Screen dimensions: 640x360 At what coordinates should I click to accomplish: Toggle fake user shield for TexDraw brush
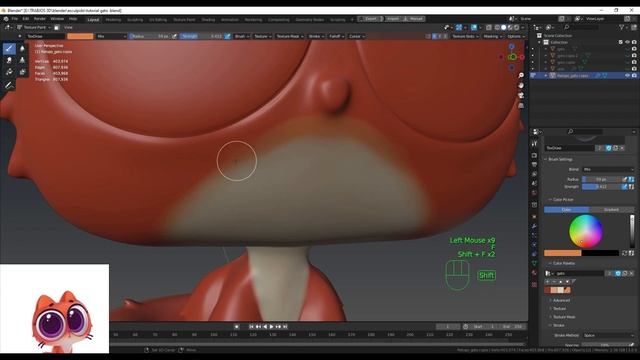tap(609, 148)
